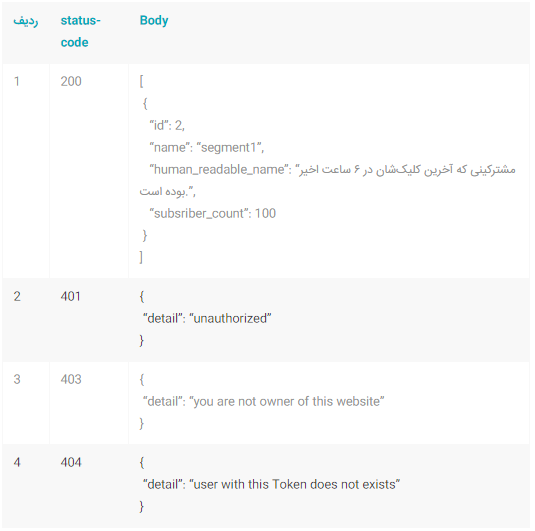Select the 200 status code cell
535x531 pixels.
tap(71, 81)
